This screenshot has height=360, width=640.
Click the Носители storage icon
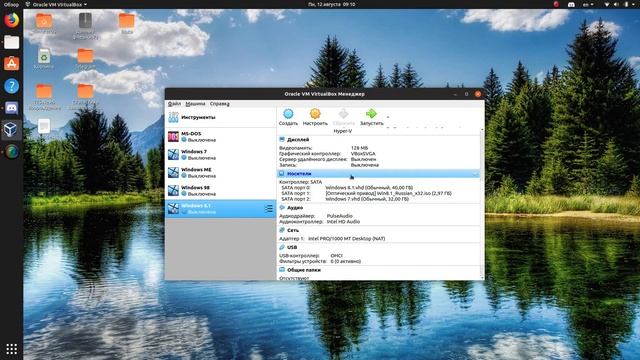click(282, 173)
